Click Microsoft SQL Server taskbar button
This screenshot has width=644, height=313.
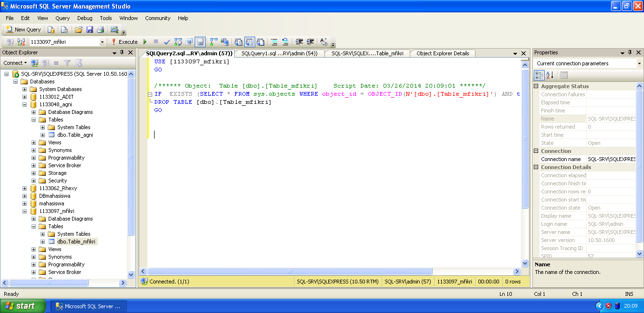click(89, 306)
